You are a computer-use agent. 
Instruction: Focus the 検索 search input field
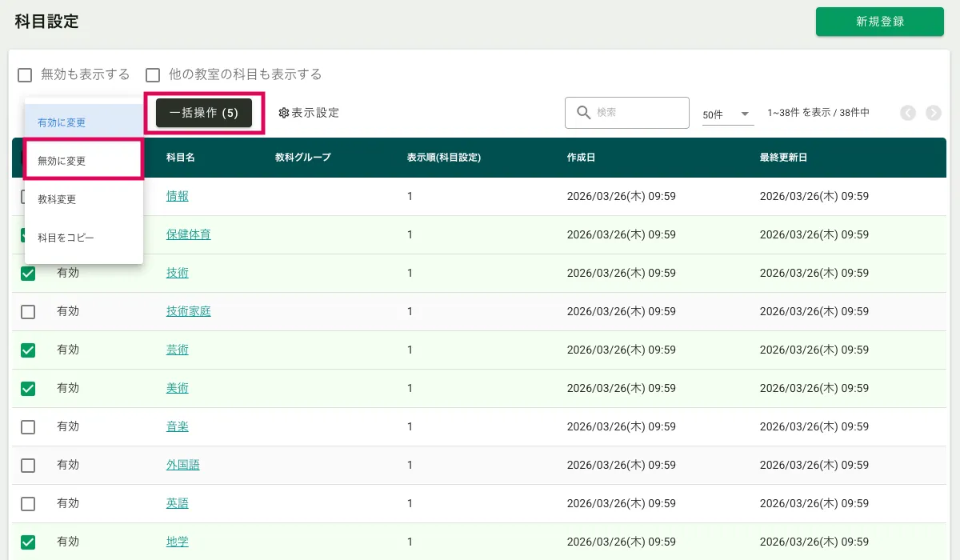coord(638,113)
